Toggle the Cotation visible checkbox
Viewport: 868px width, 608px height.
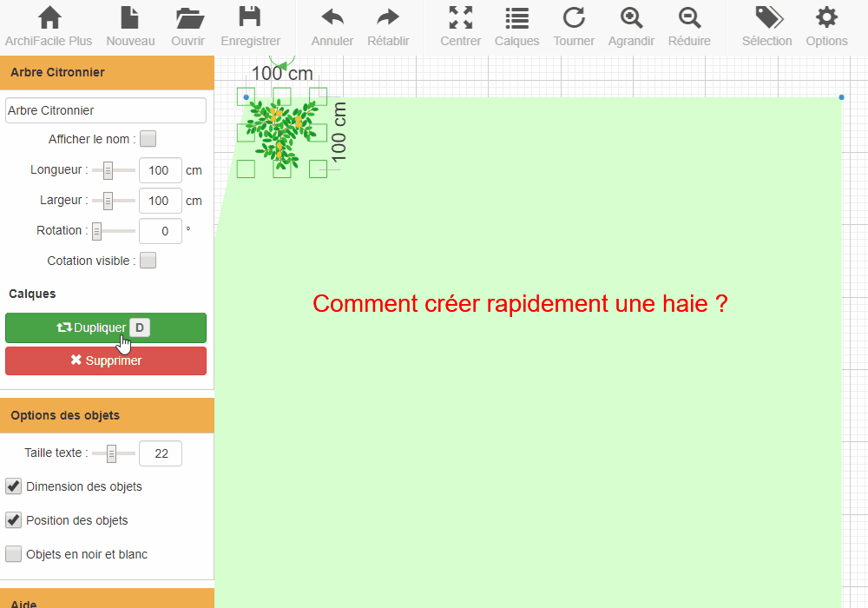click(x=148, y=261)
